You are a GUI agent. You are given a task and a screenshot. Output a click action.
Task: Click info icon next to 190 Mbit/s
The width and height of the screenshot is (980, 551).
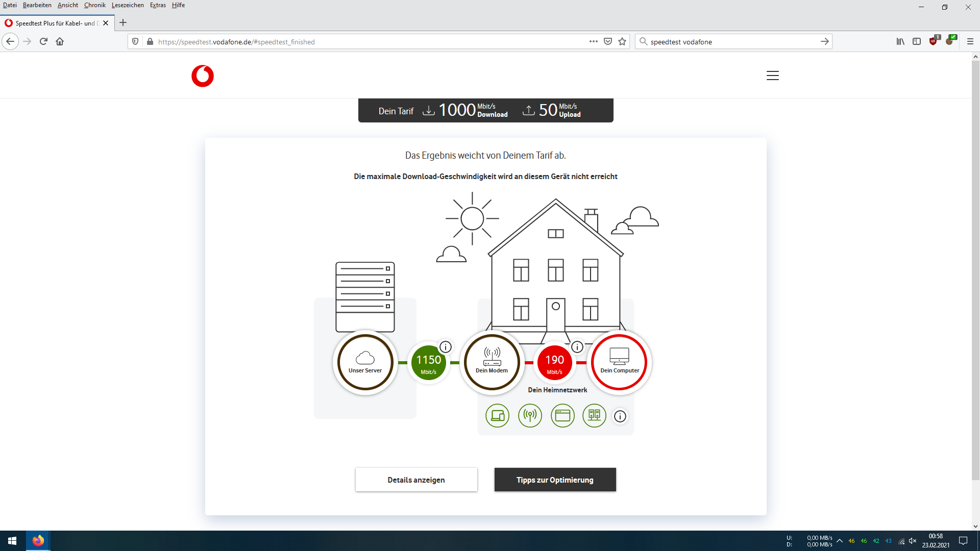(577, 347)
